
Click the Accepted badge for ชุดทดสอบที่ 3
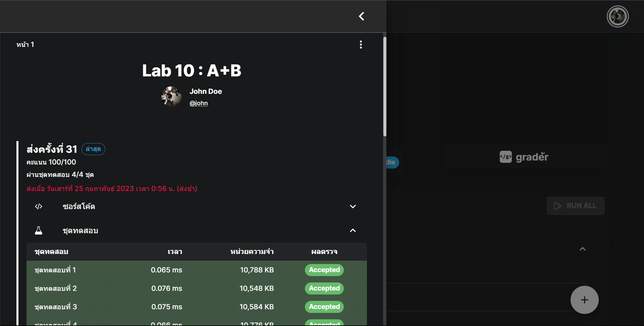coord(324,307)
